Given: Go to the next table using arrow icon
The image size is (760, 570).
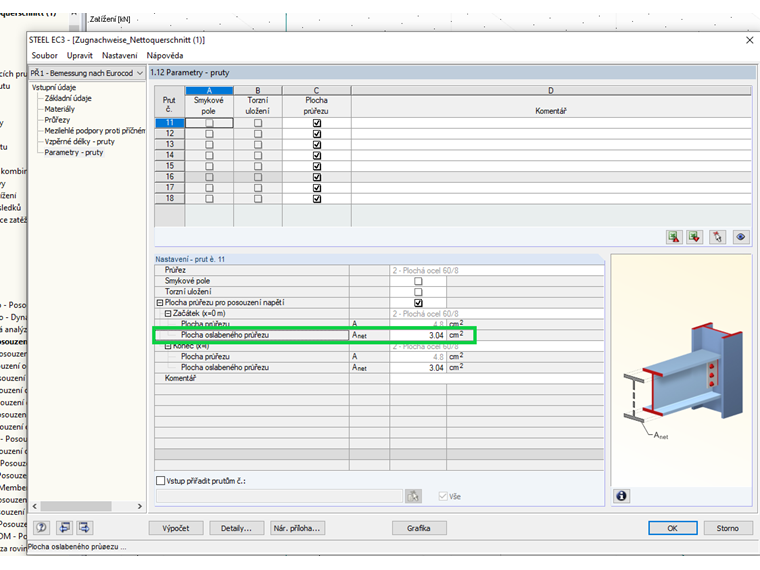Looking at the screenshot, I should tap(85, 527).
